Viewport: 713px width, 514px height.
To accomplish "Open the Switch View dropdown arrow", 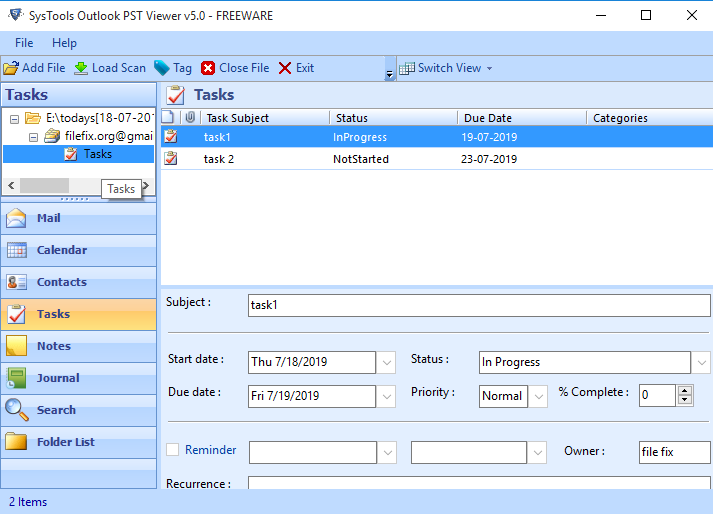I will (489, 69).
